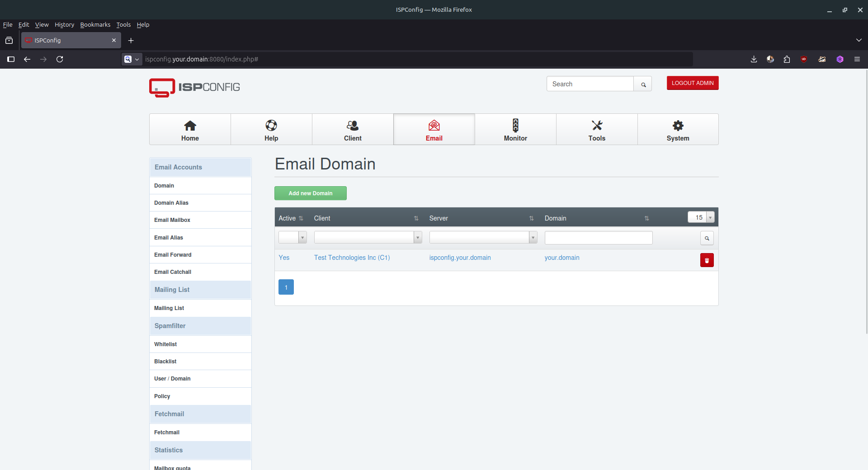Sort table by Domain column arrows
Image resolution: width=868 pixels, height=470 pixels.
[647, 218]
